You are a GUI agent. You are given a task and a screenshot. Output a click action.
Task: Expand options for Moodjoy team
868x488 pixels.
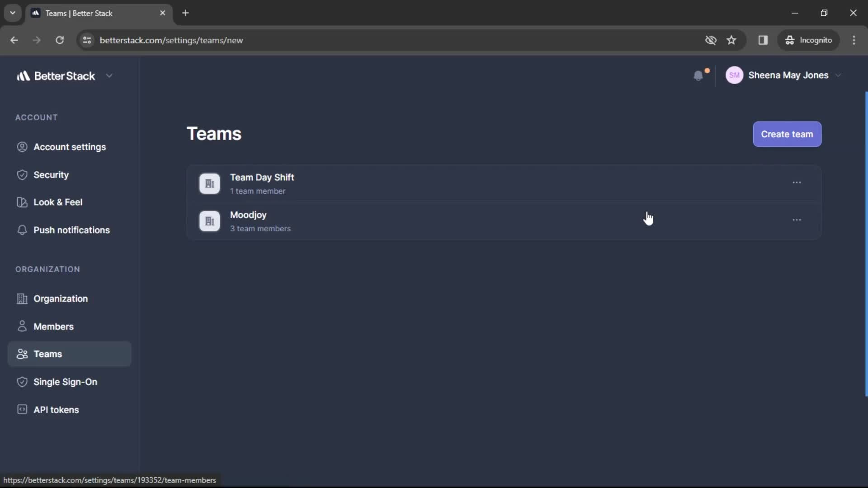797,221
